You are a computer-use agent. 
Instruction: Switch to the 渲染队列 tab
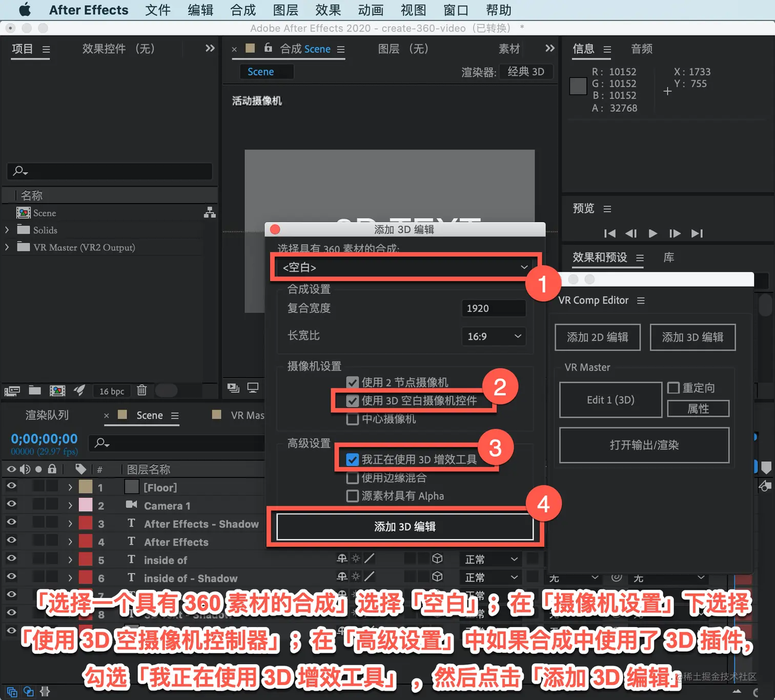point(47,415)
